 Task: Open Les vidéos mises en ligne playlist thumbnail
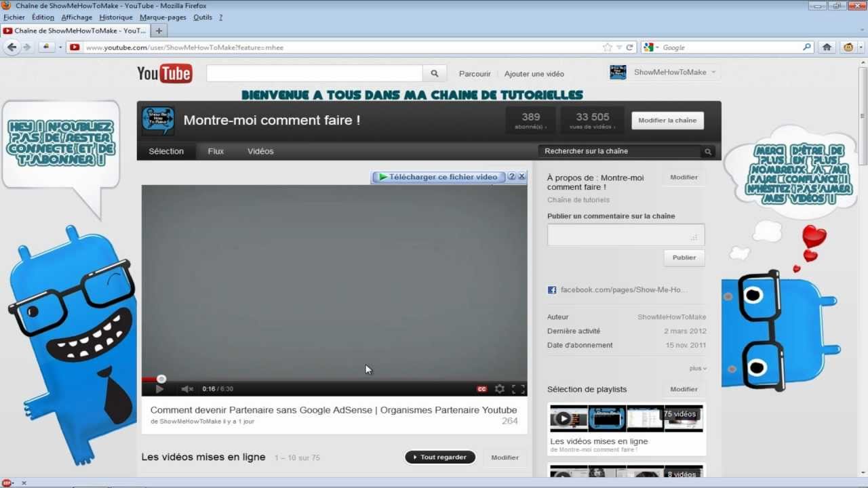pos(627,419)
